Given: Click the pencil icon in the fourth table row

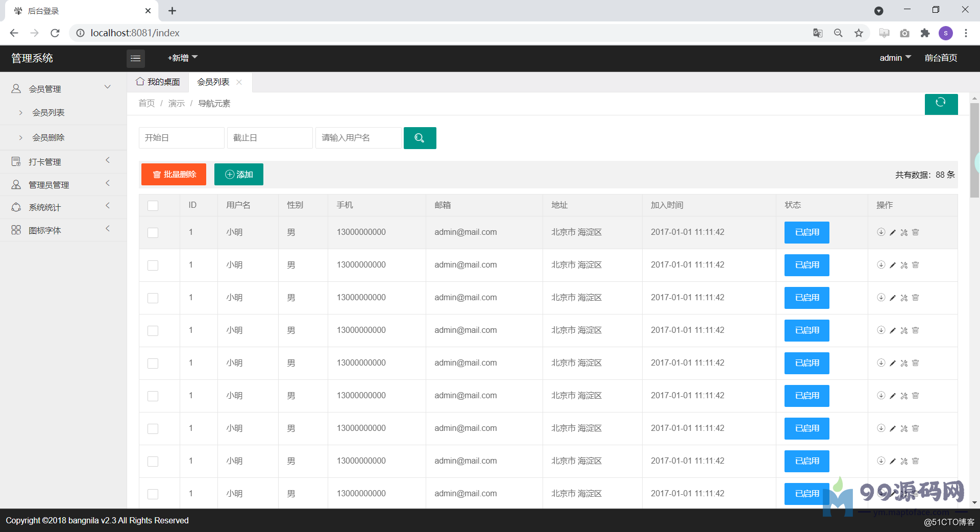Looking at the screenshot, I should click(893, 331).
